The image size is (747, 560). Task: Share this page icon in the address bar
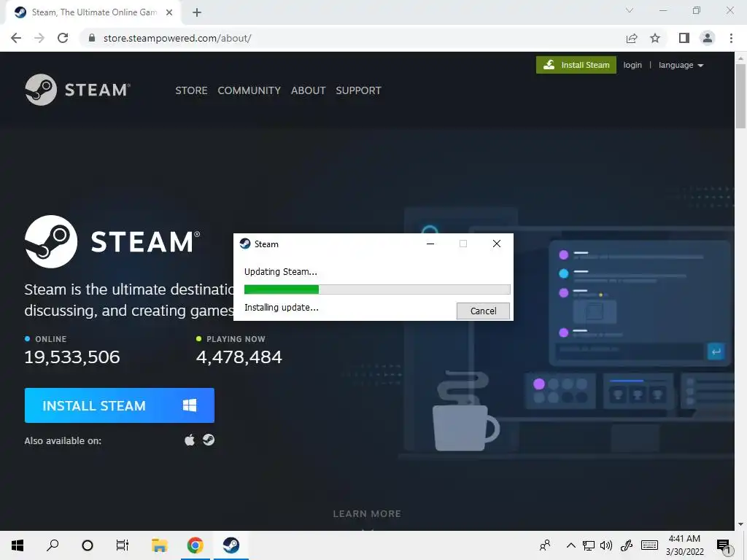coord(632,38)
